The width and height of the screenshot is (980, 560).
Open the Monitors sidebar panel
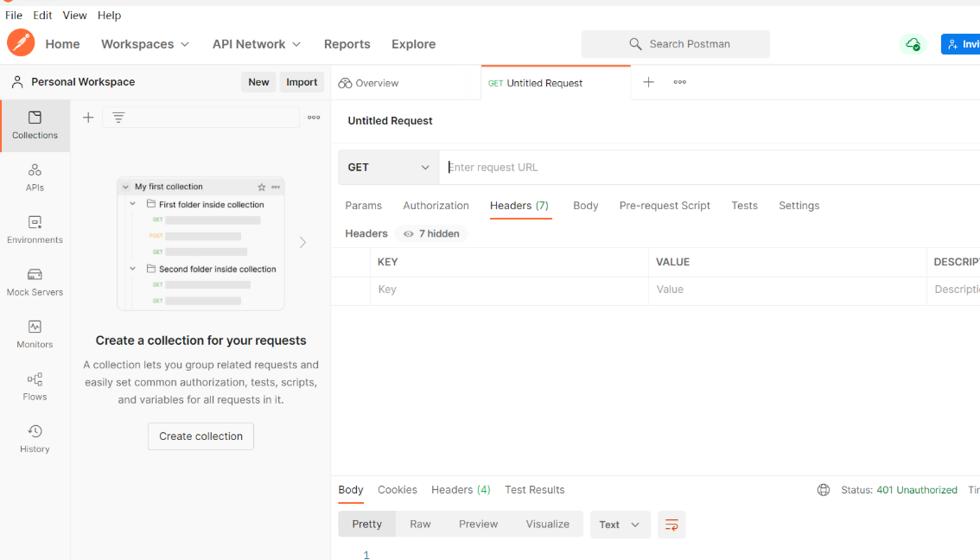(35, 334)
